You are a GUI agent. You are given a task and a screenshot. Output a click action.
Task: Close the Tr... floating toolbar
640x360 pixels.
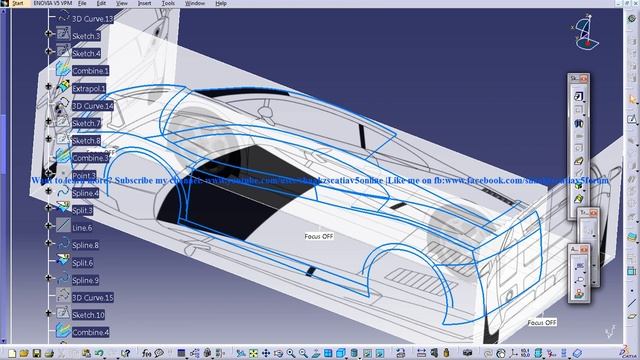[593, 213]
